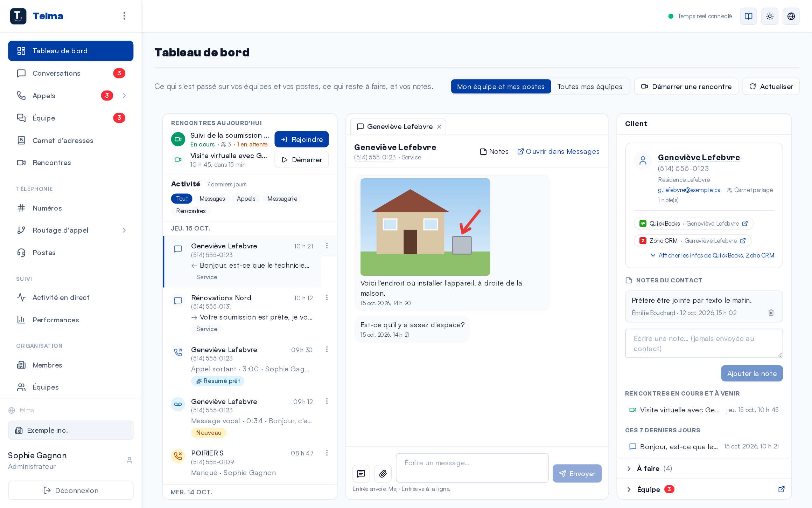
Task: Open Exemple inc. organization switcher
Action: (71, 430)
